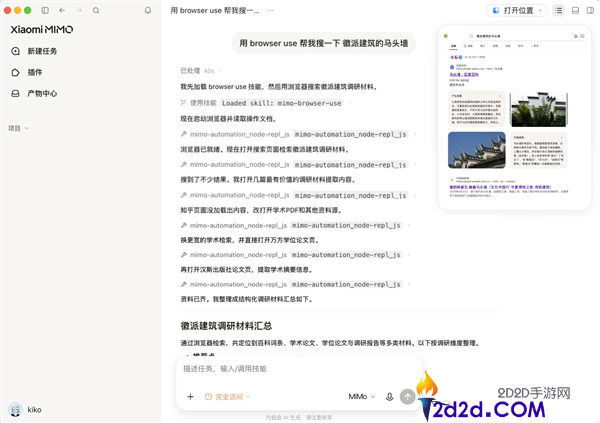Click the colorful logo in browser preview
600x423 pixels.
point(446,36)
